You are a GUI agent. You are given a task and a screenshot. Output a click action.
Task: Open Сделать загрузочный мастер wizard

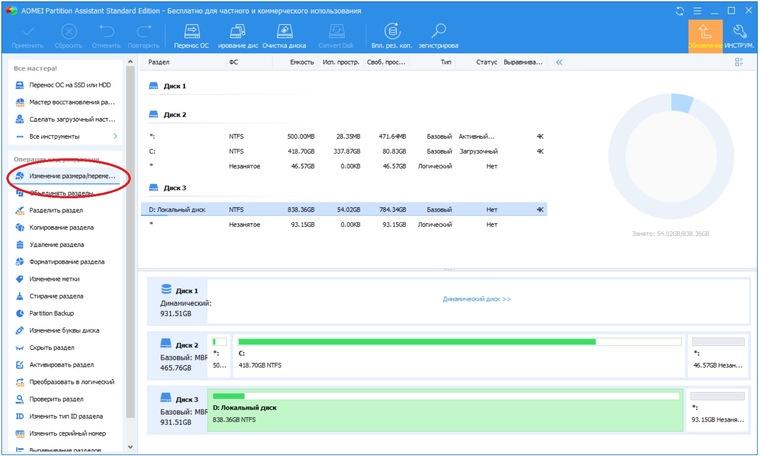coord(64,119)
